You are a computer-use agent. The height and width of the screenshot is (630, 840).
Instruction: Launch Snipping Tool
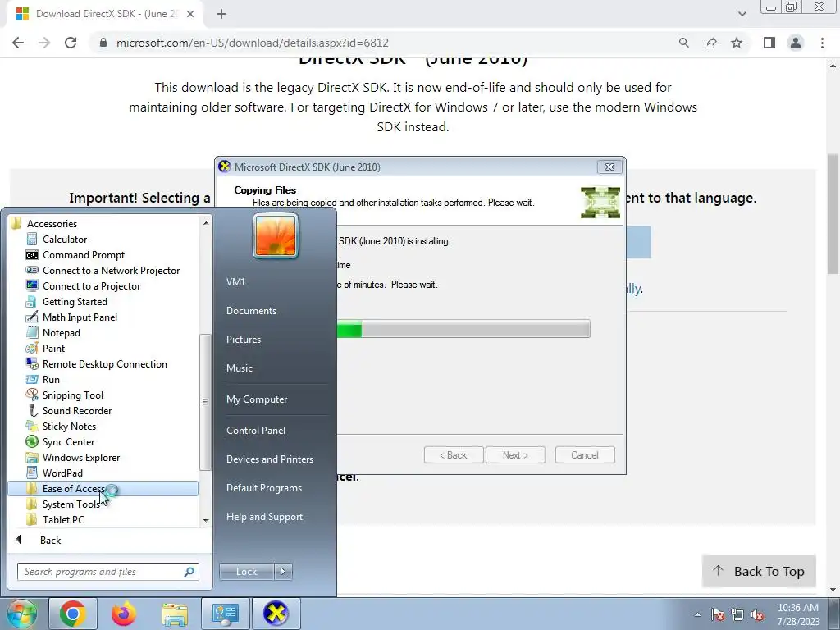[x=72, y=395]
